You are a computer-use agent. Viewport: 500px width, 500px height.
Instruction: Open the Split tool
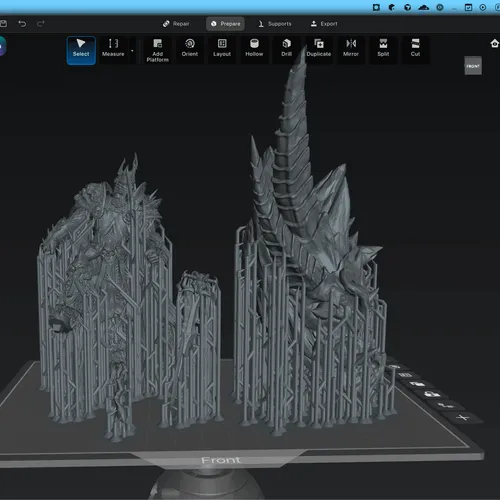[383, 50]
